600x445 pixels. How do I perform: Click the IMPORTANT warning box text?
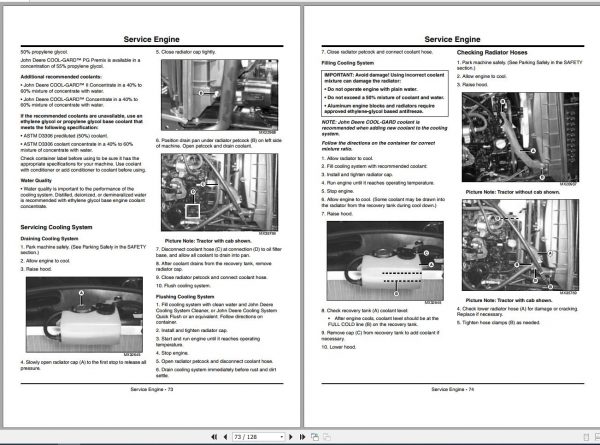point(385,93)
